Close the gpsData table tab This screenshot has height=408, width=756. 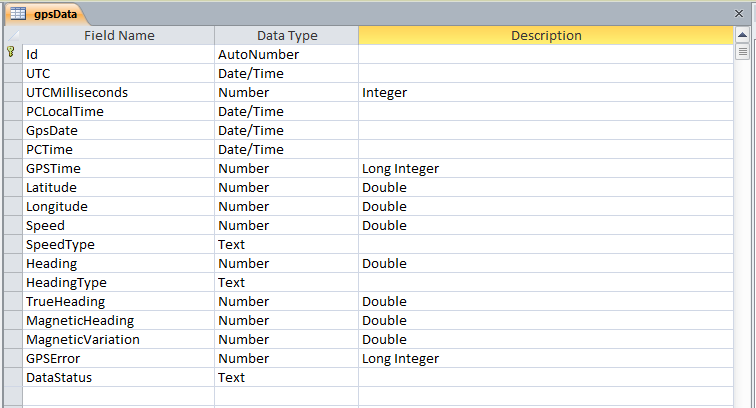click(x=739, y=14)
